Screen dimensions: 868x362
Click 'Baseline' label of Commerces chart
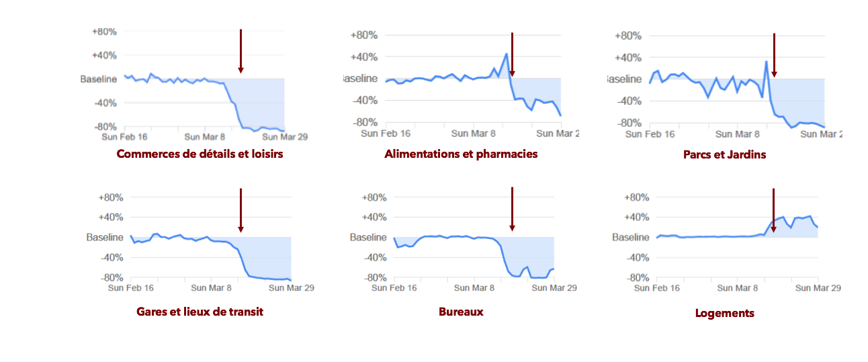99,79
